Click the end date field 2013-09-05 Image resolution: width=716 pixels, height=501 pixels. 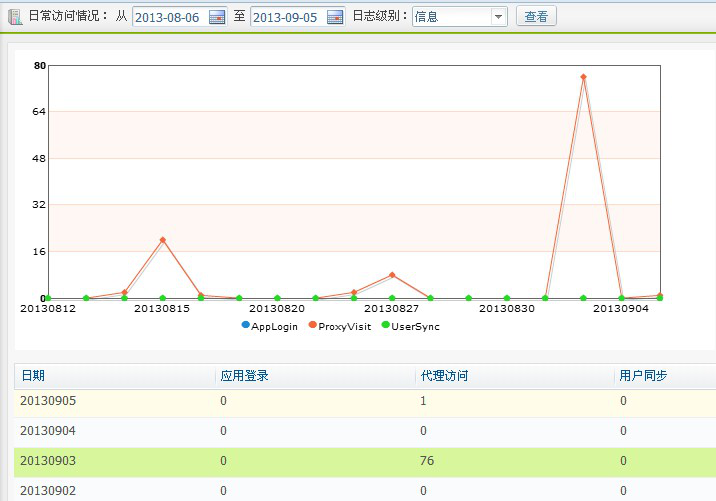[287, 17]
